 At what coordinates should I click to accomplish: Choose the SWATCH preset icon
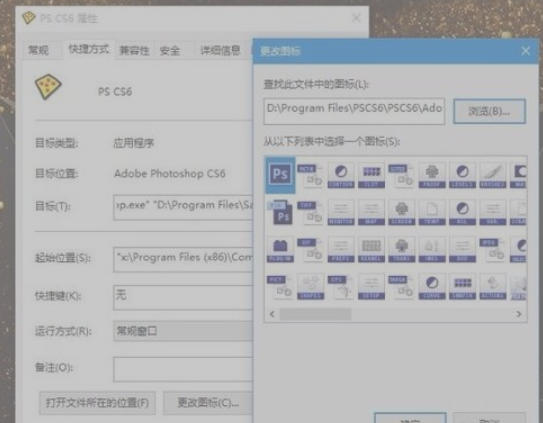[x=462, y=287]
